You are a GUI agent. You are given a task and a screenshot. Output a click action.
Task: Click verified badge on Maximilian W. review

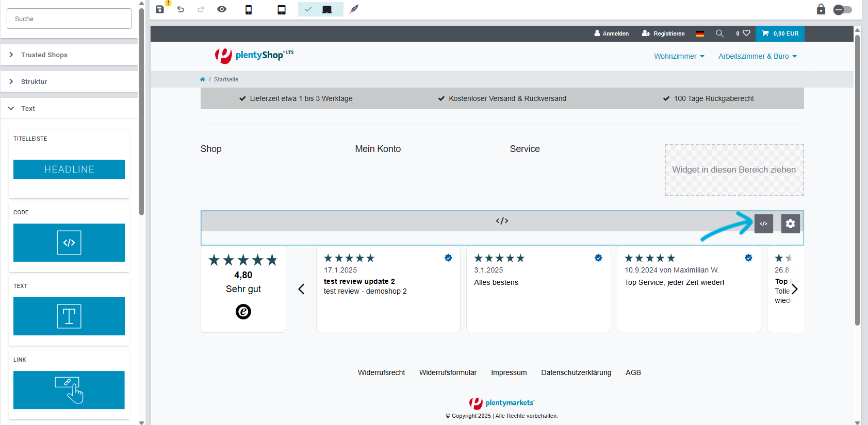click(x=748, y=258)
